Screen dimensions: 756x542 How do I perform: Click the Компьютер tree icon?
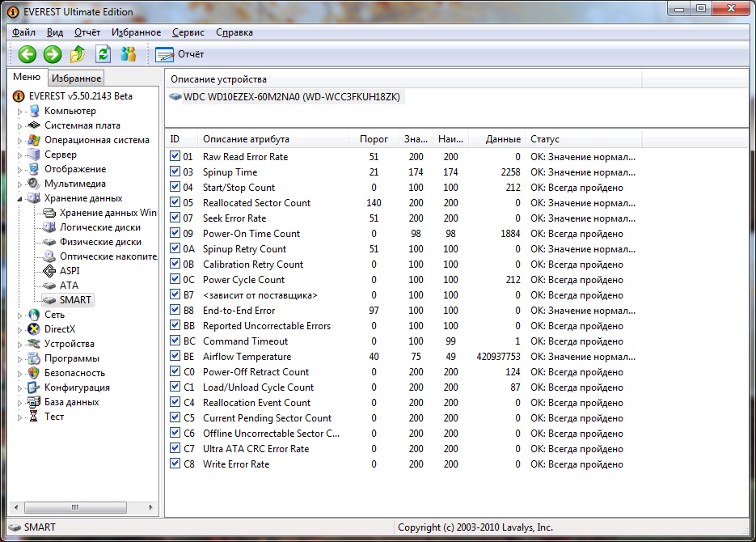coord(34,111)
